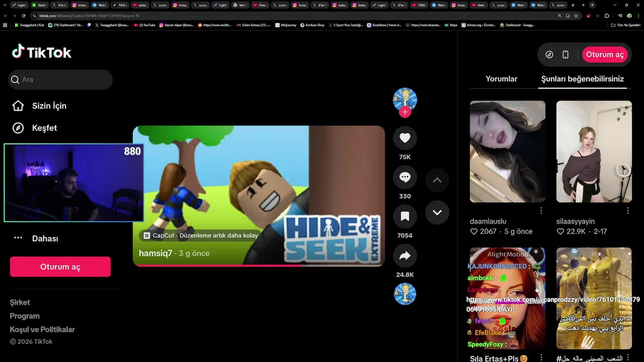Go to the previous video with up arrow
The height and width of the screenshot is (362, 644).
click(437, 180)
